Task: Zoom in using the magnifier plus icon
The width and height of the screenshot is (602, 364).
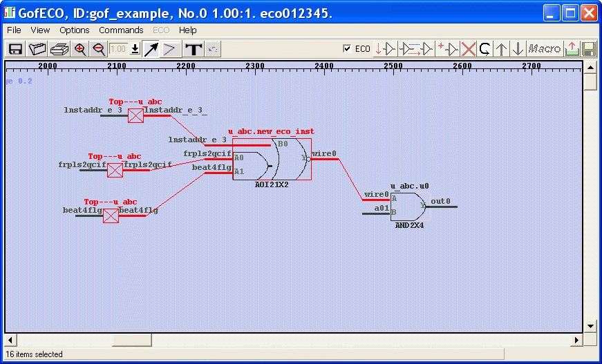Action: 81,49
